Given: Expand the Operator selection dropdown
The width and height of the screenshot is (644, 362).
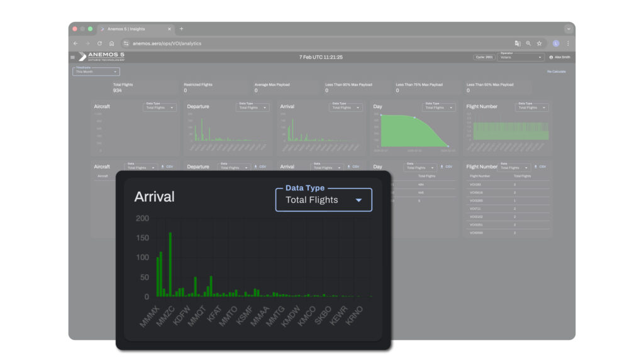Looking at the screenshot, I should (x=521, y=57).
